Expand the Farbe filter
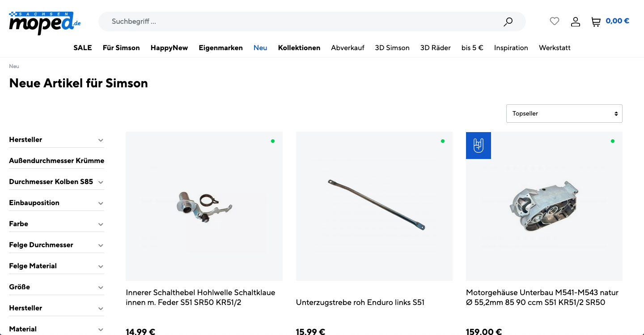Screen dimensions: 644x335 click(56, 224)
